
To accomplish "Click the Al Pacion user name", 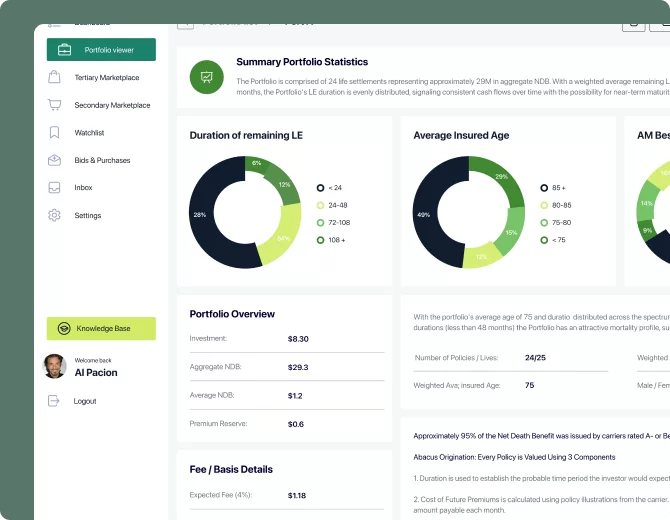I will [96, 373].
